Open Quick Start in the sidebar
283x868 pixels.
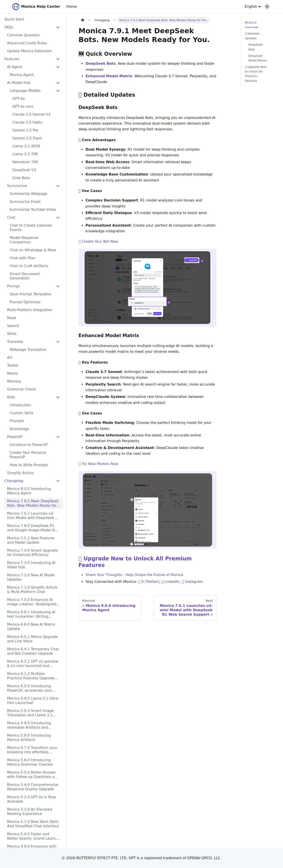pyautogui.click(x=14, y=19)
